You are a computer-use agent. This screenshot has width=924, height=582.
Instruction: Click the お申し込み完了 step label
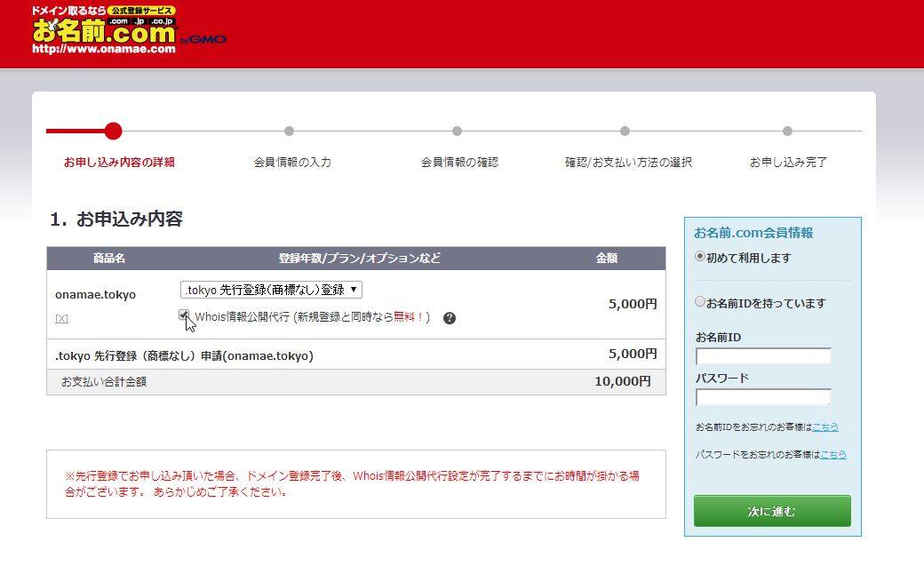788,162
